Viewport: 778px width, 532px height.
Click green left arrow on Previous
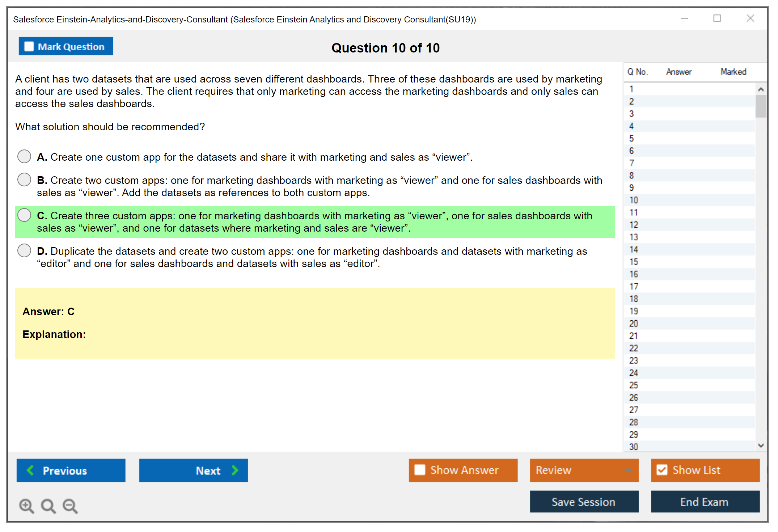30,470
